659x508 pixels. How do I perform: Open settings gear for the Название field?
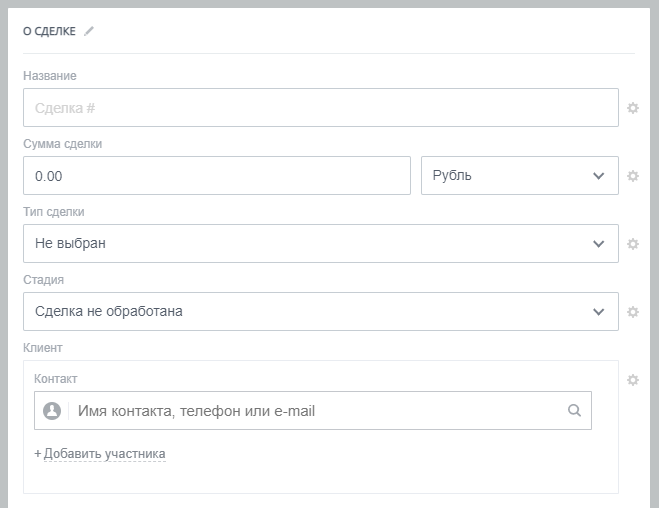pos(632,108)
